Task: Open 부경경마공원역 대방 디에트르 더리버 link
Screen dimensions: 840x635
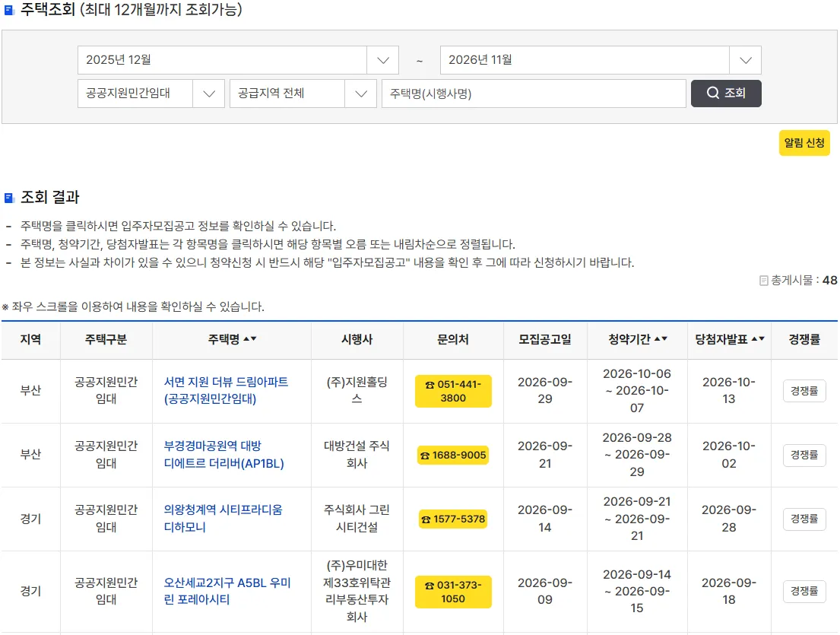Action: coord(224,455)
